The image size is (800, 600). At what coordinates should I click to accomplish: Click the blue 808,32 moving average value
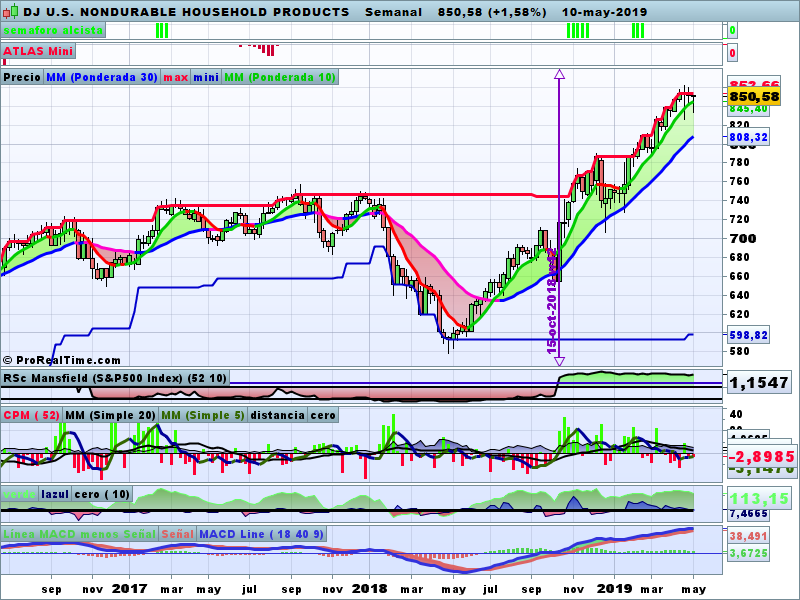pos(748,137)
